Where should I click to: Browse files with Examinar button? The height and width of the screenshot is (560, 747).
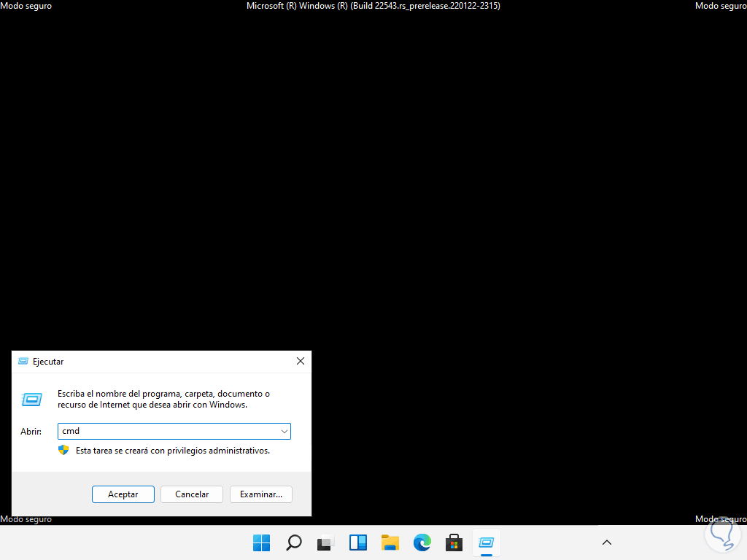pos(260,494)
